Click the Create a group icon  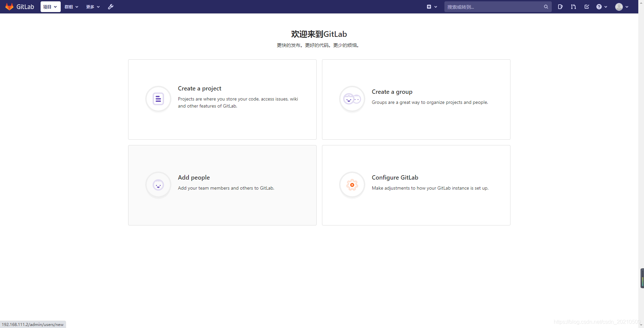click(352, 99)
